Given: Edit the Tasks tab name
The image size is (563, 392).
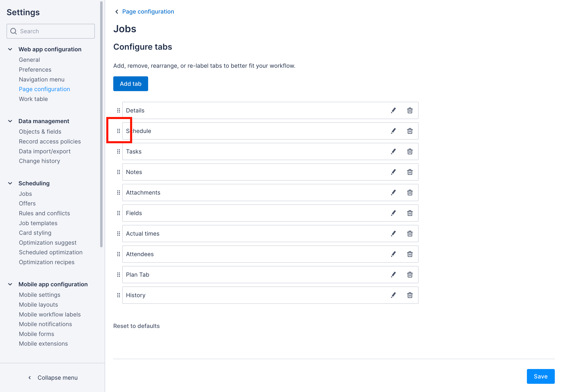Looking at the screenshot, I should [x=393, y=151].
